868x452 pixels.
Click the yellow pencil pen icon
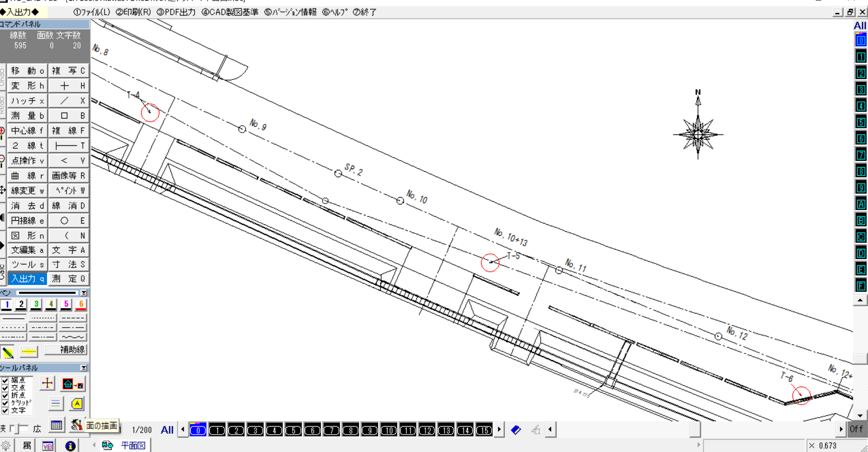click(x=8, y=352)
